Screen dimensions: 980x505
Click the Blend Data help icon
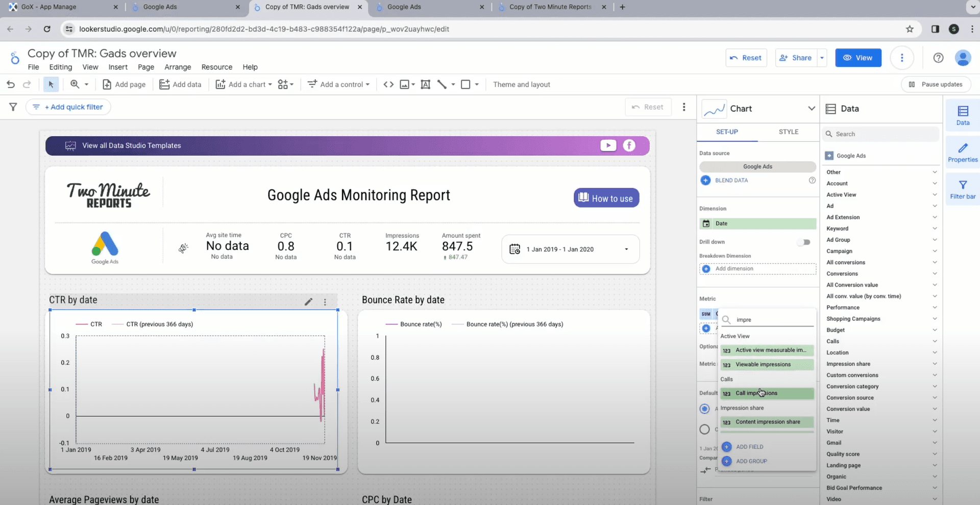(x=812, y=180)
